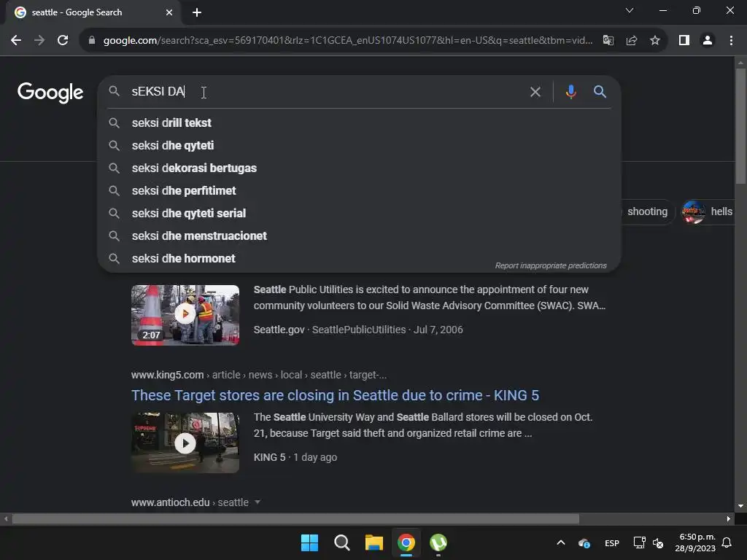Submit search with the blue magnifier icon
This screenshot has width=747, height=560.
600,91
